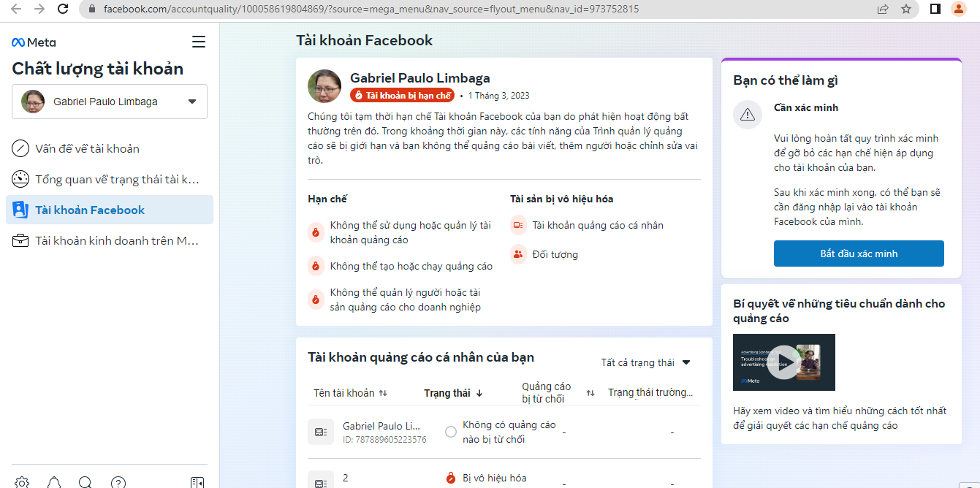Bookmark this page with star icon
Image resolution: width=980 pixels, height=488 pixels.
click(x=906, y=9)
